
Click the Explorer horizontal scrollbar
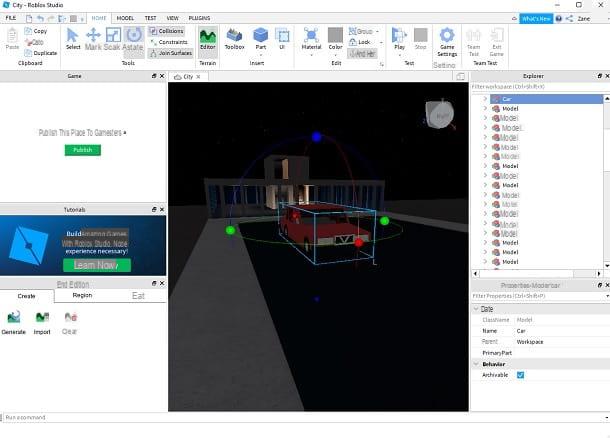(x=537, y=274)
